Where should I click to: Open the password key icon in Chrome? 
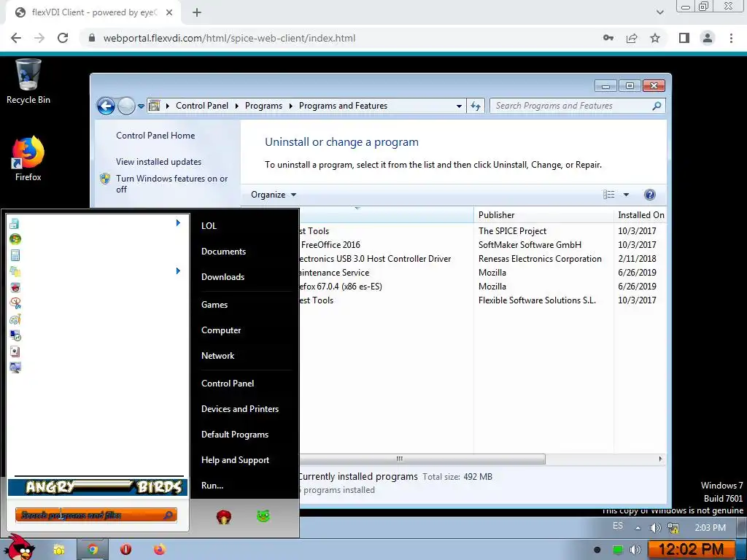point(608,38)
